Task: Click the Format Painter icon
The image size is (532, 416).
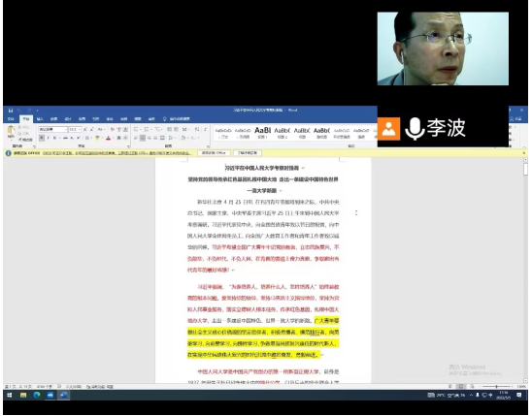Action: point(25,140)
